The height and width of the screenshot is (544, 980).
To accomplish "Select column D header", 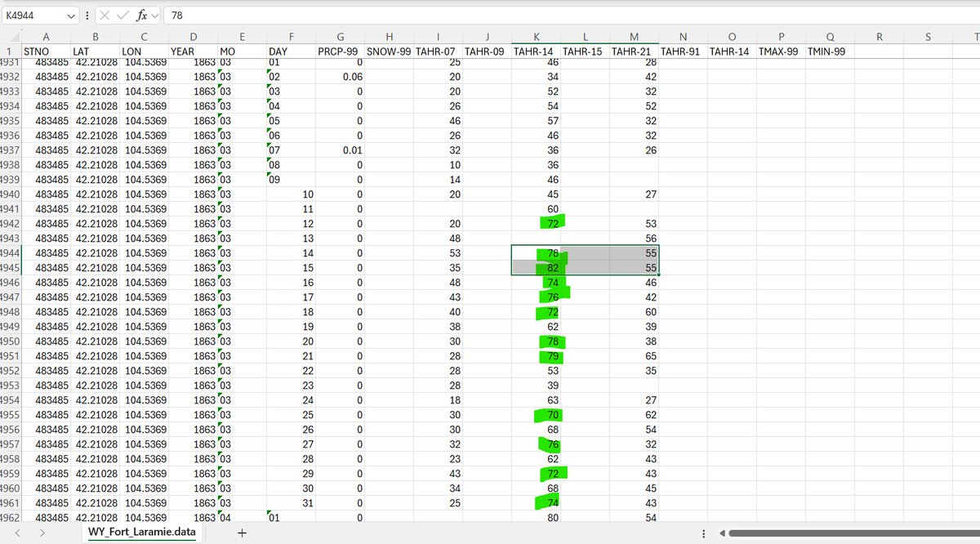I will 193,37.
